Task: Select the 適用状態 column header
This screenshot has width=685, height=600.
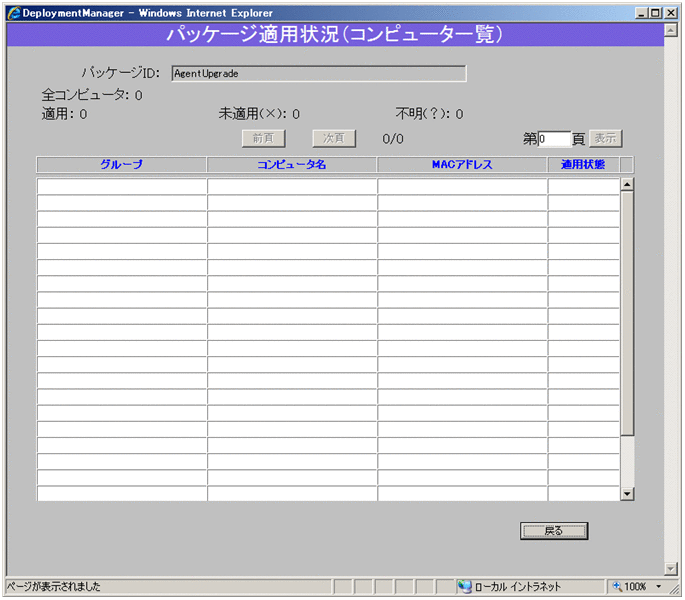Action: pyautogui.click(x=583, y=164)
